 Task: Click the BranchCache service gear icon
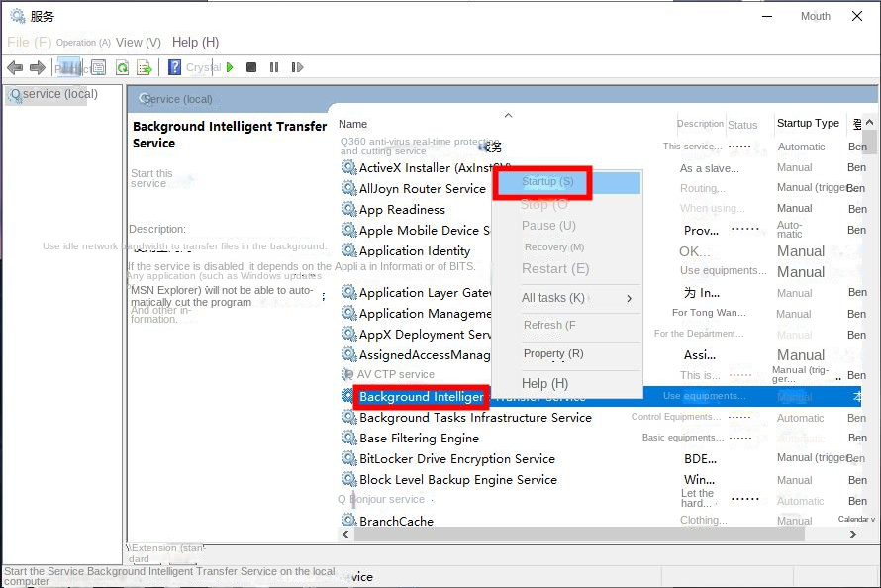coord(348,521)
